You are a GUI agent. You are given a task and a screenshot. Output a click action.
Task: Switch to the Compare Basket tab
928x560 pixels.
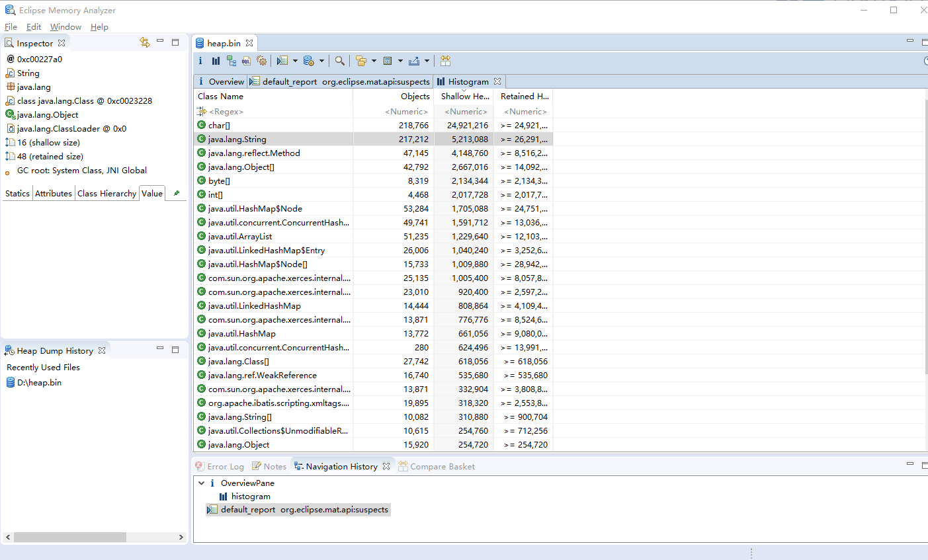(437, 466)
